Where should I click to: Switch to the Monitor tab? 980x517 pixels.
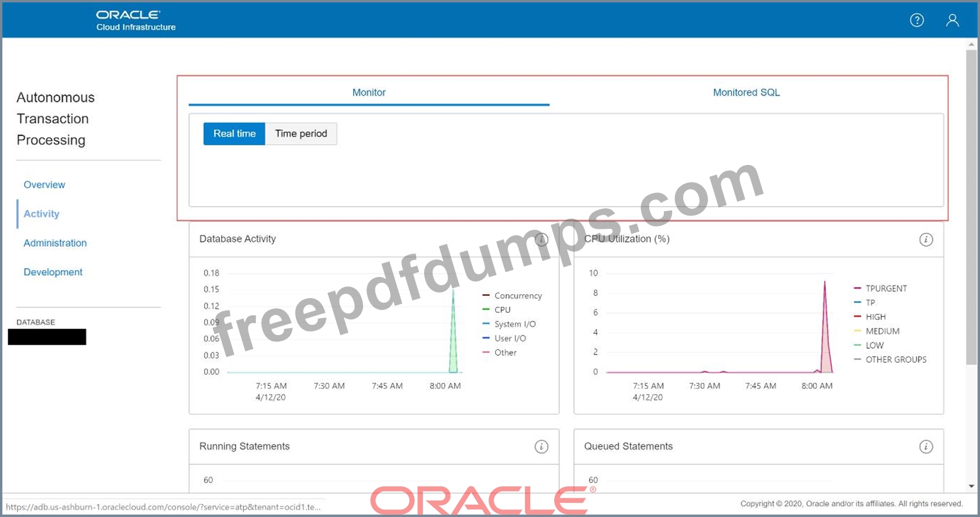pyautogui.click(x=369, y=93)
